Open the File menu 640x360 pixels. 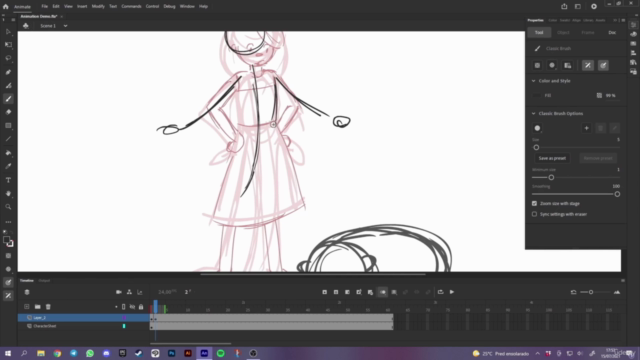[x=44, y=7]
